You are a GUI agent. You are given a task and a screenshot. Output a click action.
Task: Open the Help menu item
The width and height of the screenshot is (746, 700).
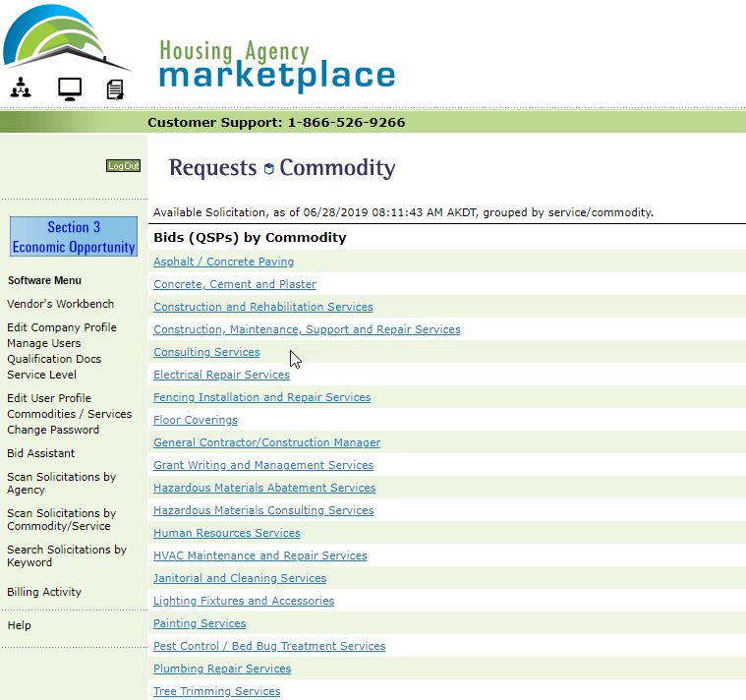pos(19,625)
